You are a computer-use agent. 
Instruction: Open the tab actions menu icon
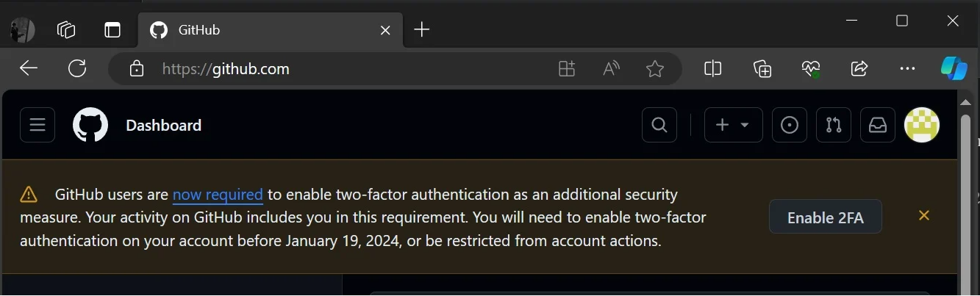tap(66, 29)
